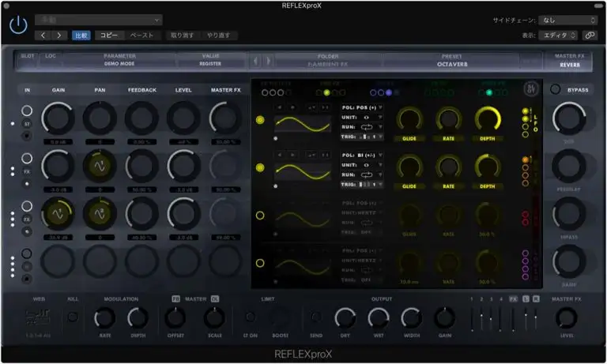Viewport: 607px width, 364px height.
Task: Click the OUTPUT WET knob
Action: tap(379, 318)
